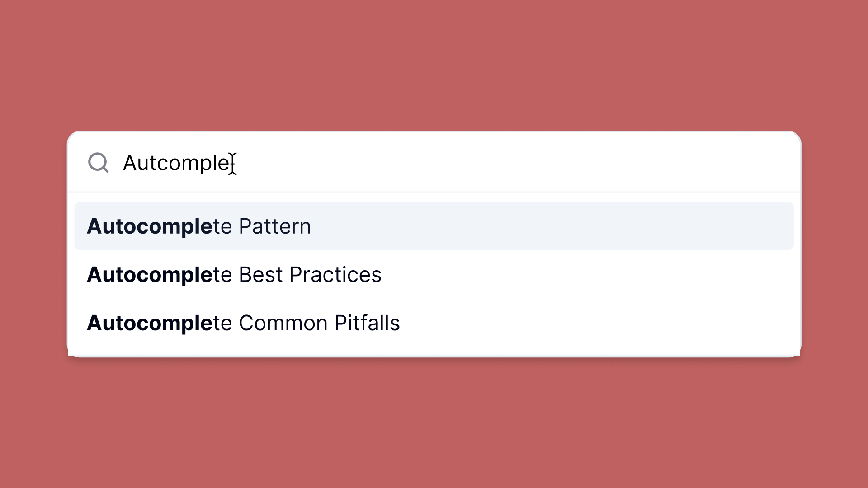Choose the "Autocomplete Best Practices" suggestion
The height and width of the screenshot is (488, 868).
[234, 274]
